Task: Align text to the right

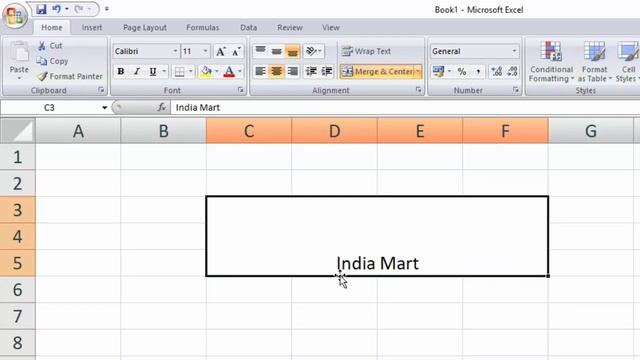Action: (292, 71)
